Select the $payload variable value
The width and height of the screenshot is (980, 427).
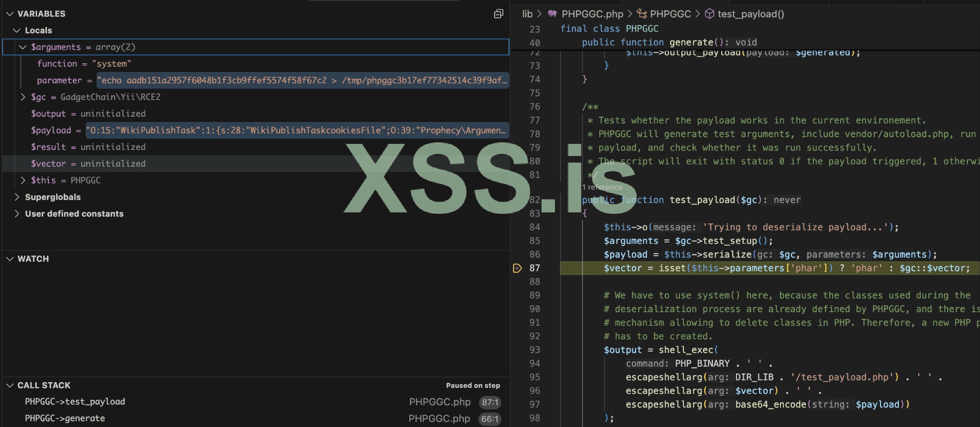pos(296,131)
